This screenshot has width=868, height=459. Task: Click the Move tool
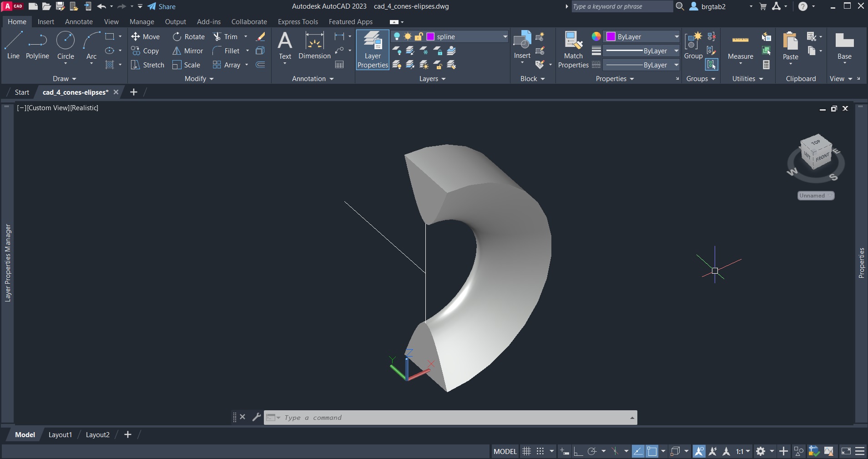pyautogui.click(x=145, y=36)
